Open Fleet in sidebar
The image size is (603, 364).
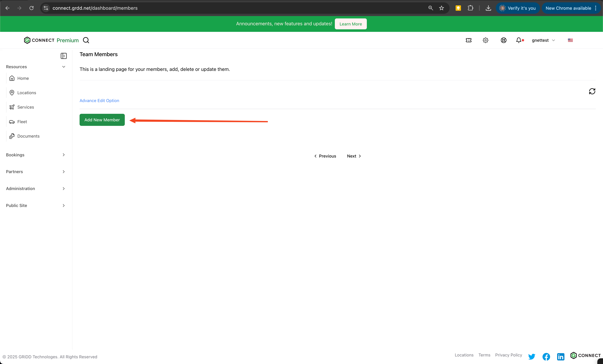tap(22, 122)
